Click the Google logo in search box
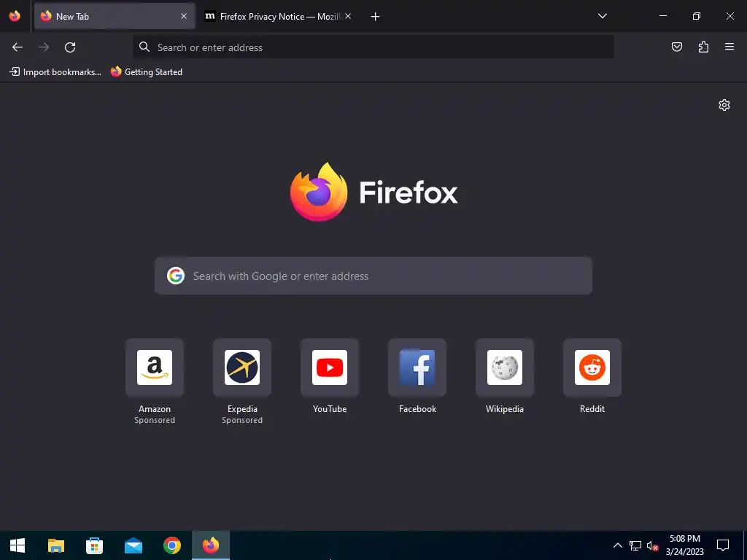 point(176,276)
